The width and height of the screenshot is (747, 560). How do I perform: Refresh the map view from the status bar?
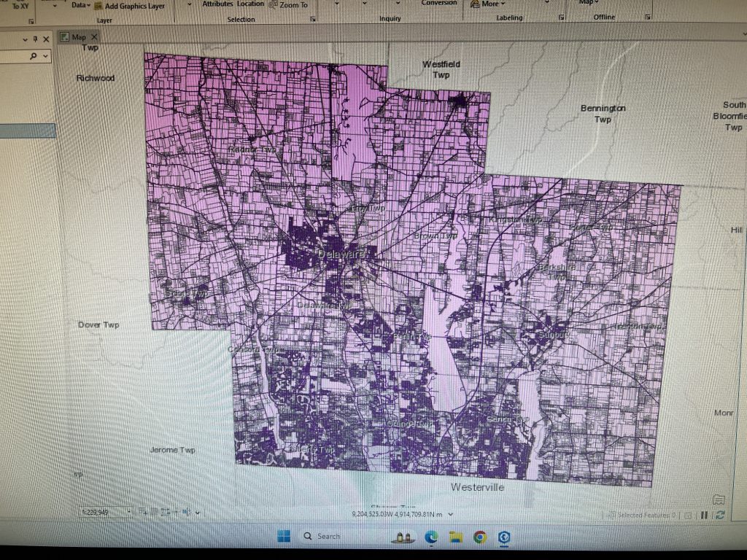[722, 514]
